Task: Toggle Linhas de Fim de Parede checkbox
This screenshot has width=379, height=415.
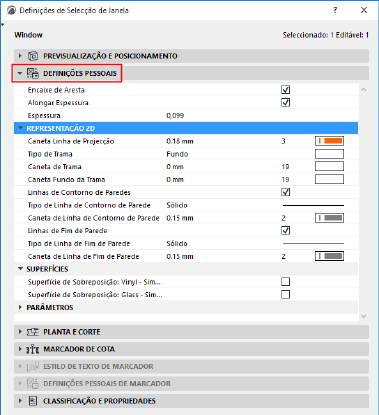Action: point(286,230)
